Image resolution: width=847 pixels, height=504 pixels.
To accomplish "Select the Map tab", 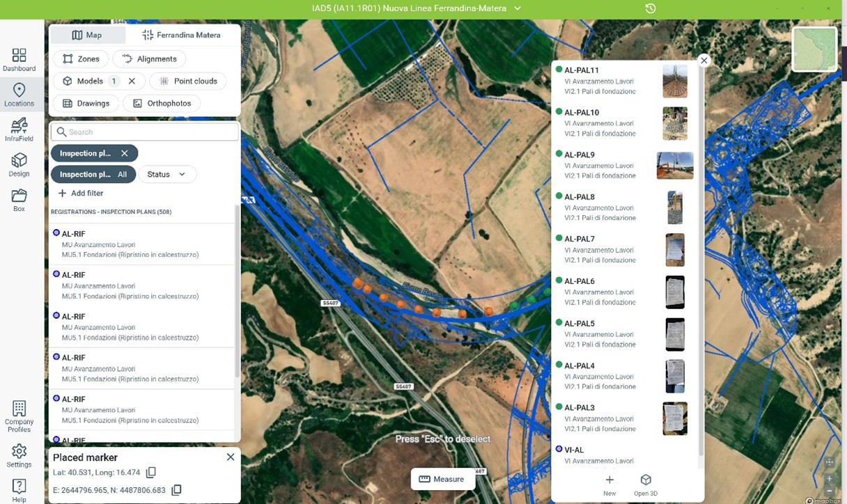I will click(87, 35).
